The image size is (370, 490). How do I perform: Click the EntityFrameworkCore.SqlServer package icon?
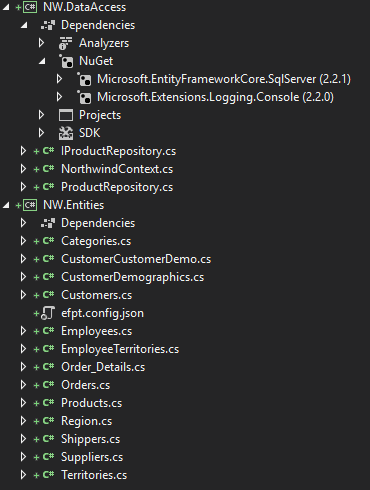point(84,79)
